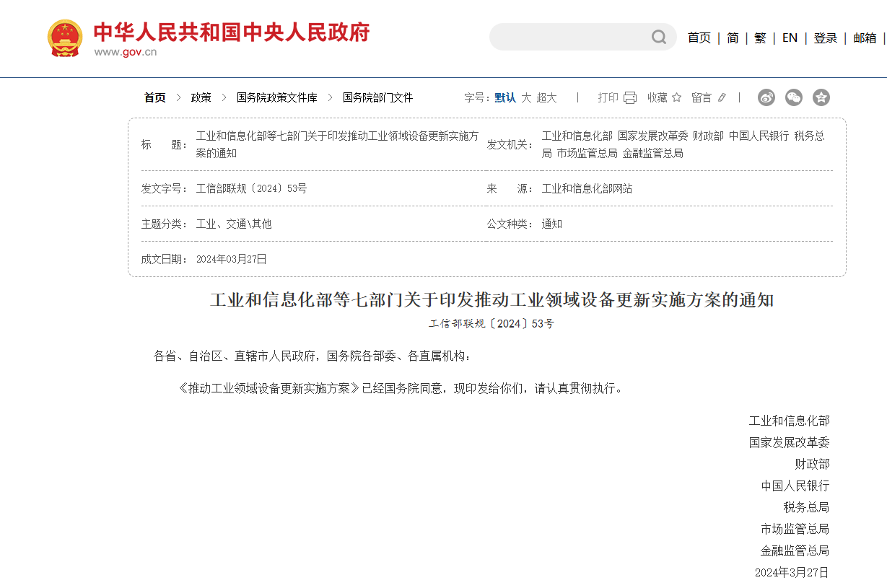Screen dimensions: 887x588
Task: Select the 默认 font size option
Action: [x=504, y=97]
